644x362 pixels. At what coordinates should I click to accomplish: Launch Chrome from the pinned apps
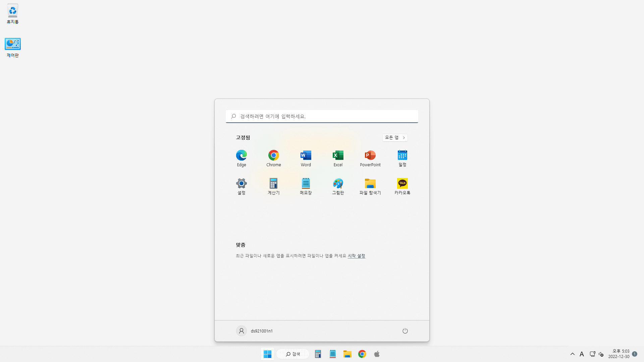tap(274, 158)
